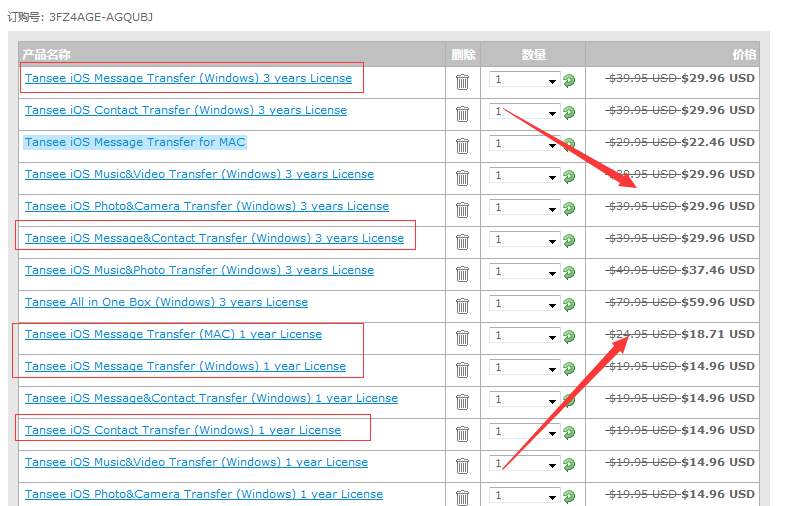Delete Tansee iOS Contact Transfer (Windows) 3 years row
Screen dimensions: 785x506
point(462,114)
